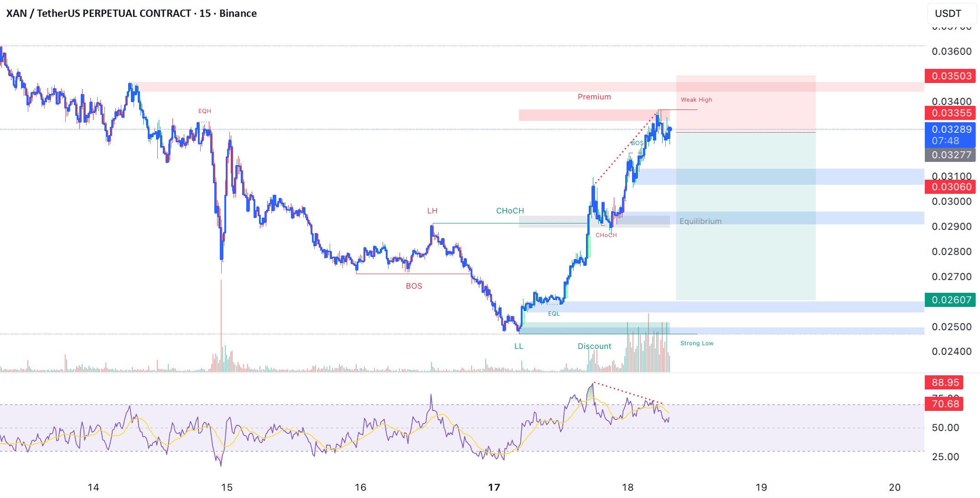980x498 pixels.
Task: Select the Weak High label
Action: point(696,100)
